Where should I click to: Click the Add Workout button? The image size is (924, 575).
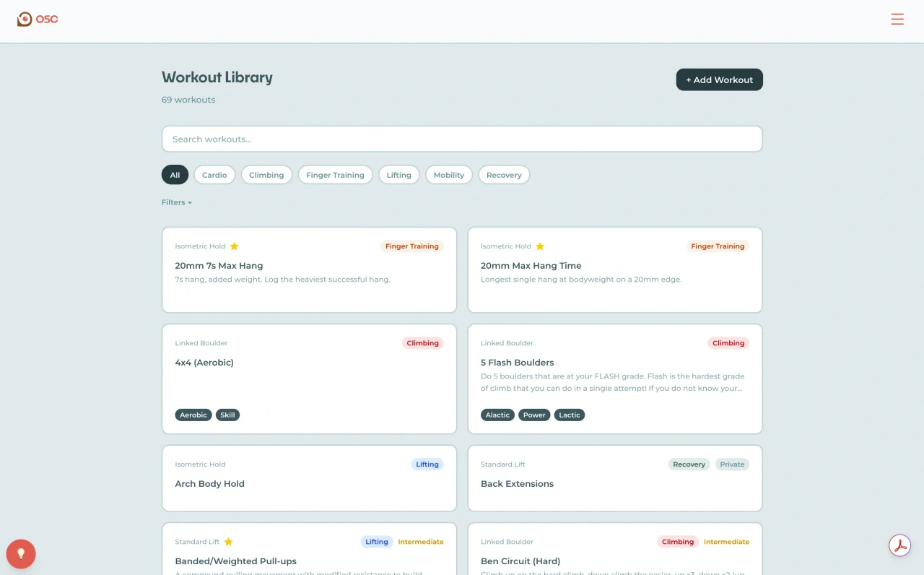[x=719, y=79]
